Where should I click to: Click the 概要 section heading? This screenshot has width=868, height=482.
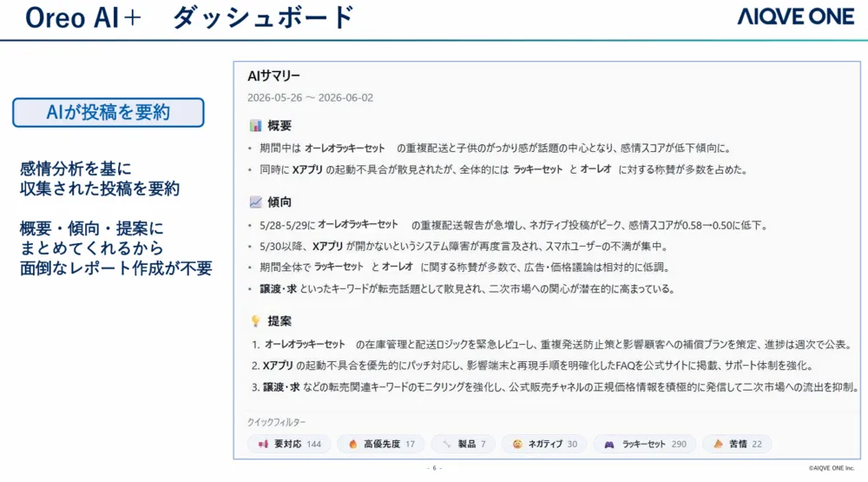coord(279,126)
